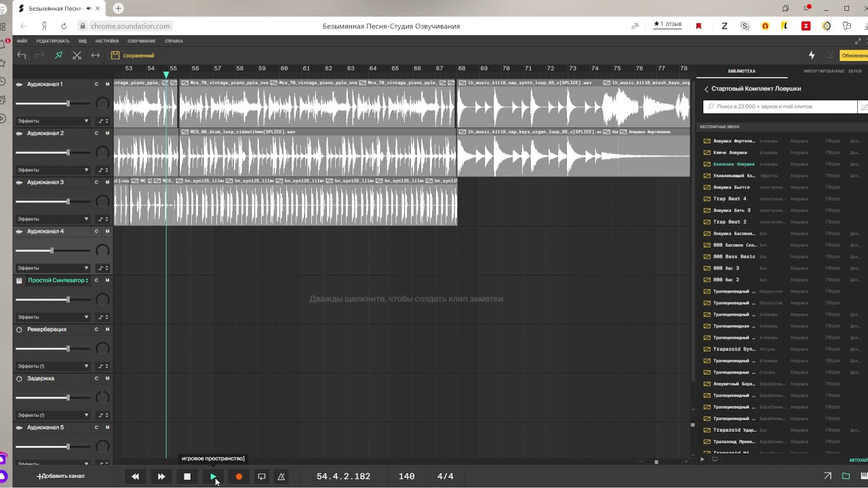
Task: Expand Эффекты dropdown of Простой Синтезатор
Action: pos(53,317)
